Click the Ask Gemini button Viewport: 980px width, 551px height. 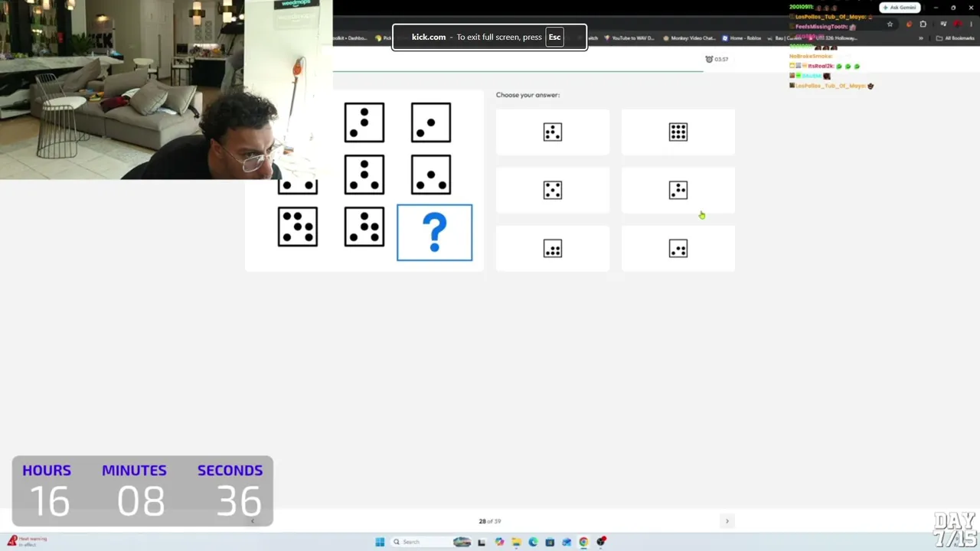(x=900, y=8)
